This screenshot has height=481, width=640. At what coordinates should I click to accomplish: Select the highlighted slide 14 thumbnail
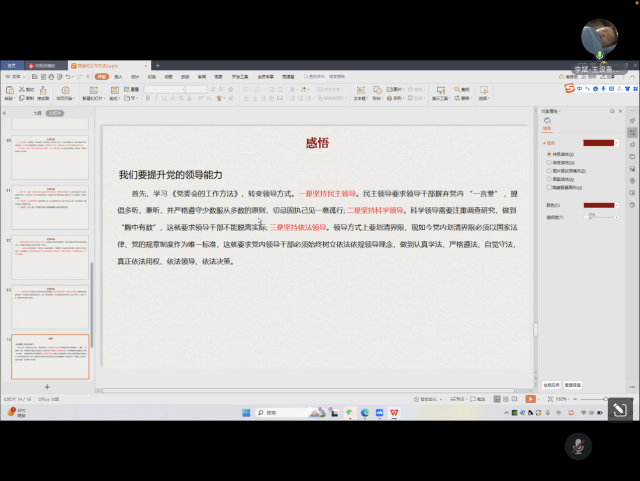click(50, 357)
